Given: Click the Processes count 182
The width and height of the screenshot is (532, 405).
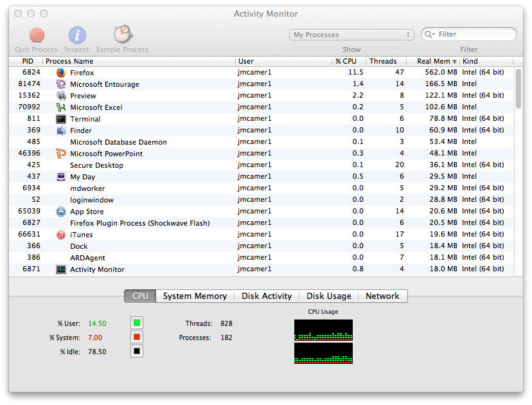Looking at the screenshot, I should pyautogui.click(x=226, y=337).
